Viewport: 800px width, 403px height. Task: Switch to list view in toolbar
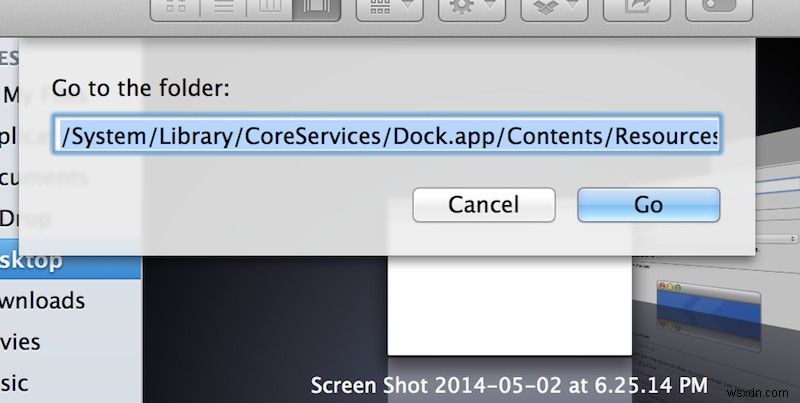point(222,8)
